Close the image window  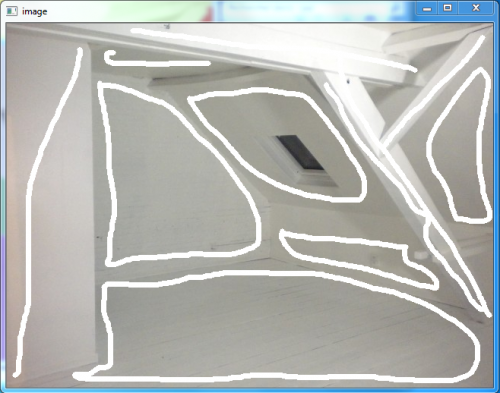[x=476, y=8]
